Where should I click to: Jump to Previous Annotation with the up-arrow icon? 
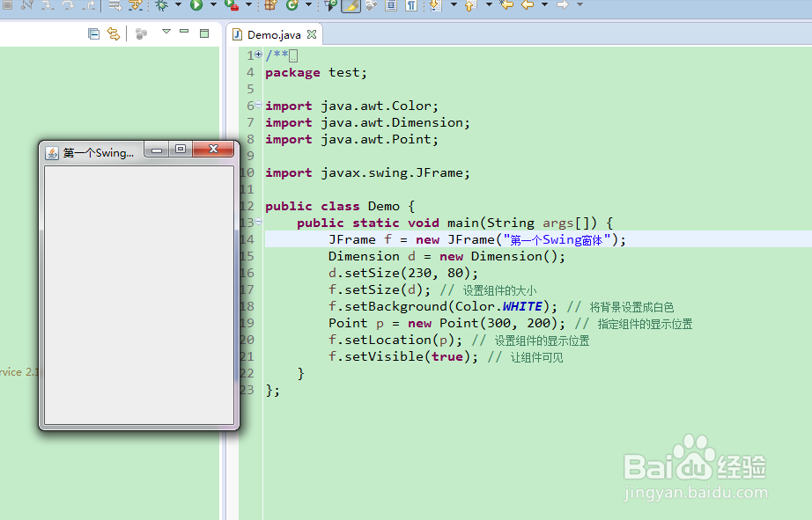coord(469,8)
